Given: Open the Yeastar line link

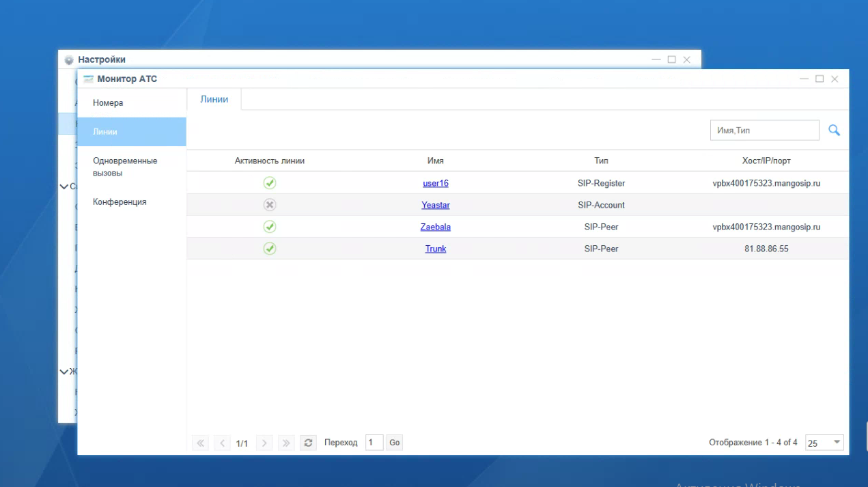Looking at the screenshot, I should click(x=436, y=205).
